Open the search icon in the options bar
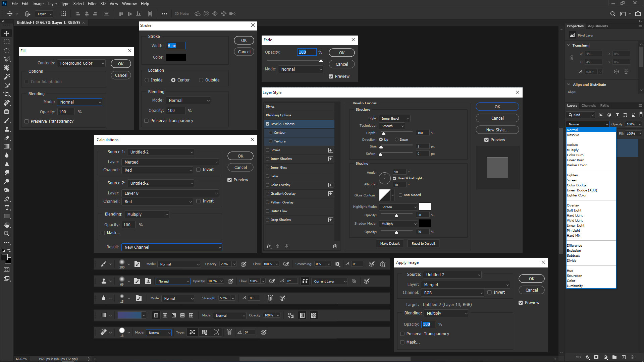This screenshot has height=362, width=644. click(x=612, y=14)
